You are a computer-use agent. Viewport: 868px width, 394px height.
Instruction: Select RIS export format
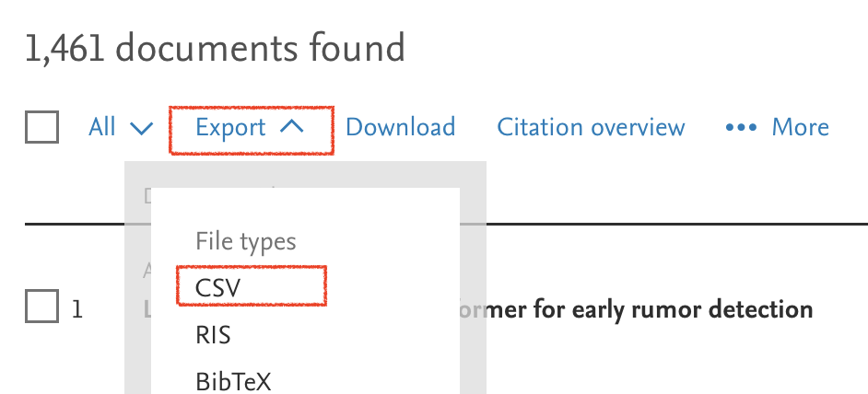pos(213,335)
